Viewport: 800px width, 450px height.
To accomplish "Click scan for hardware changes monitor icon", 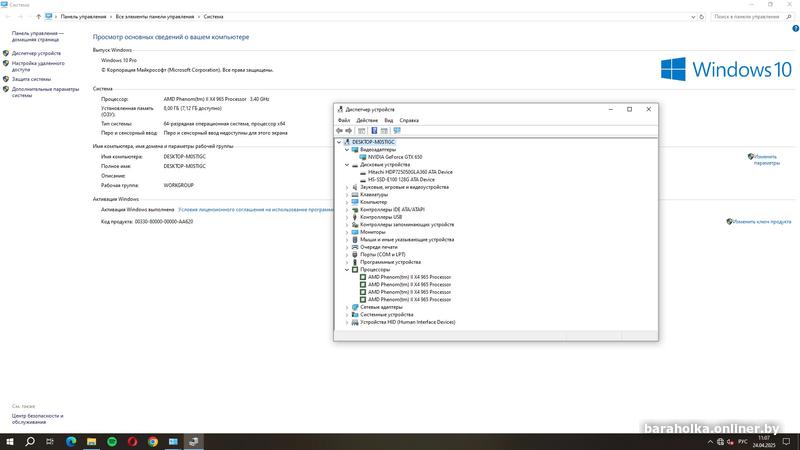I will coord(397,131).
